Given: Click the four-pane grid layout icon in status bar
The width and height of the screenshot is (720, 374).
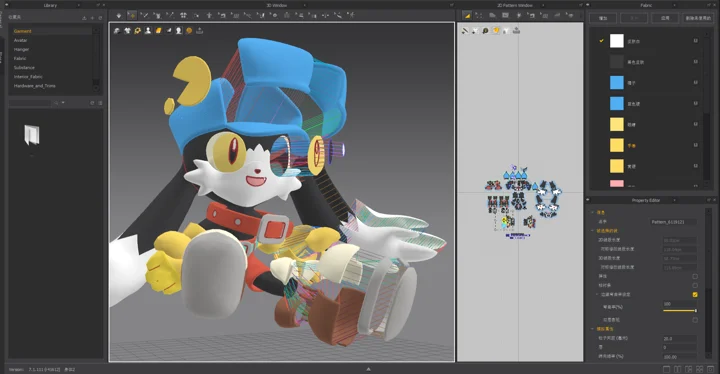Looking at the screenshot, I should pos(700,369).
